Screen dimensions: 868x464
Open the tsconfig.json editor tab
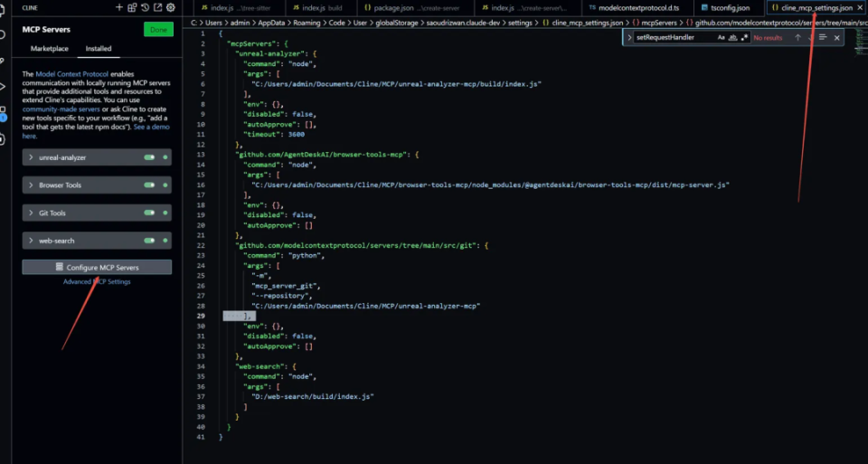click(x=730, y=8)
